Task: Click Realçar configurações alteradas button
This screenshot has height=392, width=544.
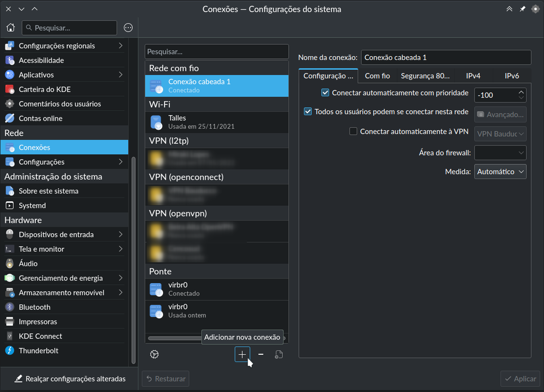Action: (x=70, y=378)
